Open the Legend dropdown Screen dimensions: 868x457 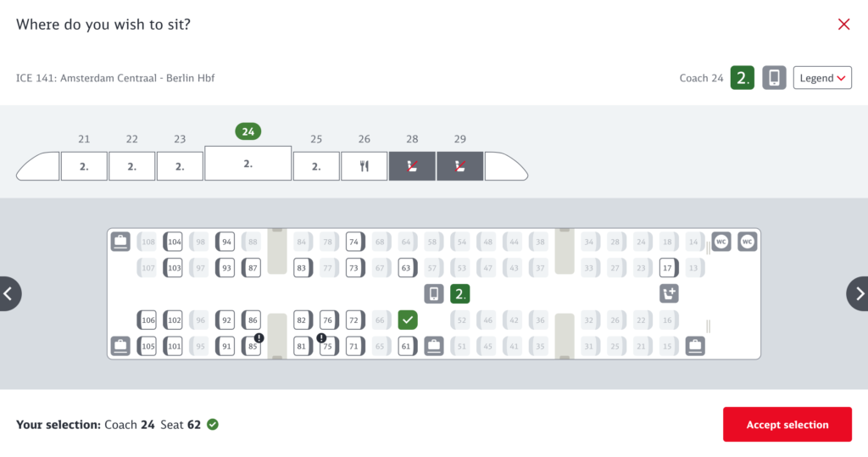coord(822,78)
